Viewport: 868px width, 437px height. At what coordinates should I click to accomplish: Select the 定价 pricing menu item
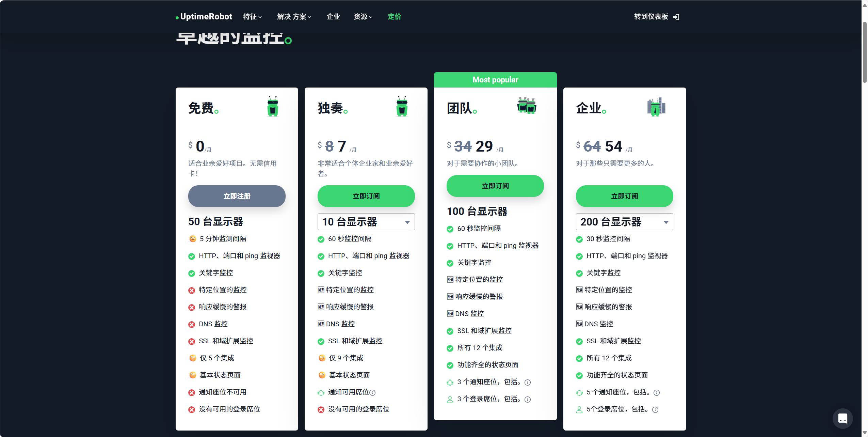(x=394, y=17)
